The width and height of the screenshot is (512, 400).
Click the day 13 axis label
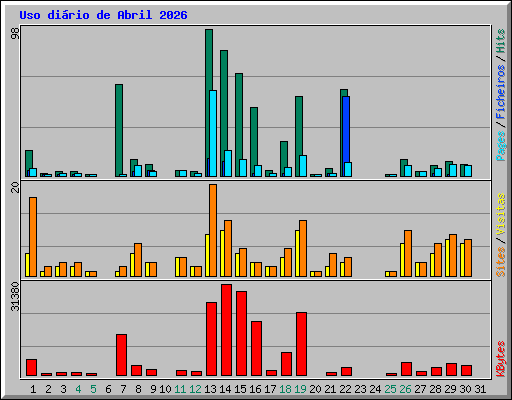pyautogui.click(x=210, y=389)
